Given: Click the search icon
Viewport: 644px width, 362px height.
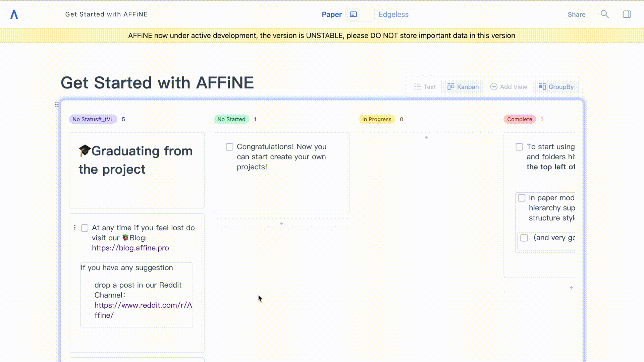Looking at the screenshot, I should [605, 14].
